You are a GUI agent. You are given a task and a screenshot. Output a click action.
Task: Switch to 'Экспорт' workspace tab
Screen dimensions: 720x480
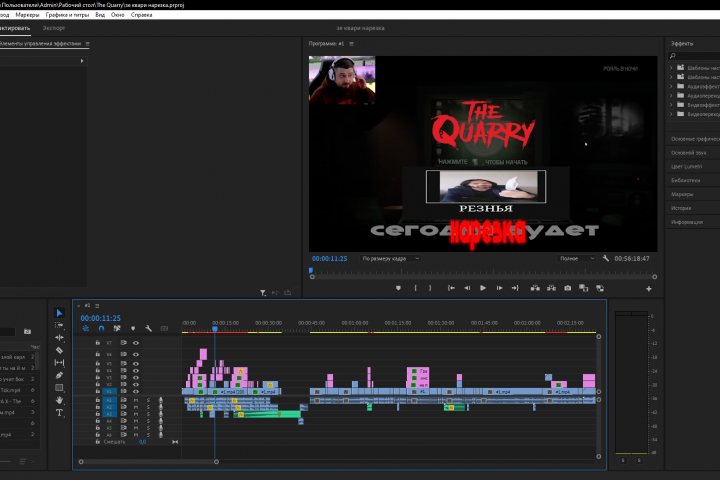54,28
